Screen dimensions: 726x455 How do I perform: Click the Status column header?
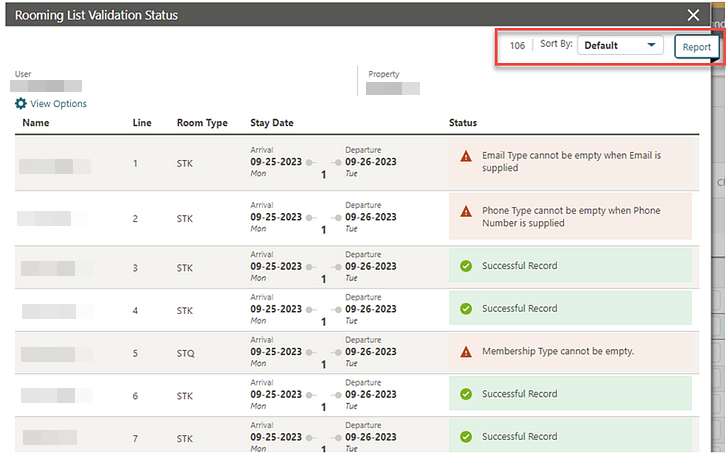[463, 123]
